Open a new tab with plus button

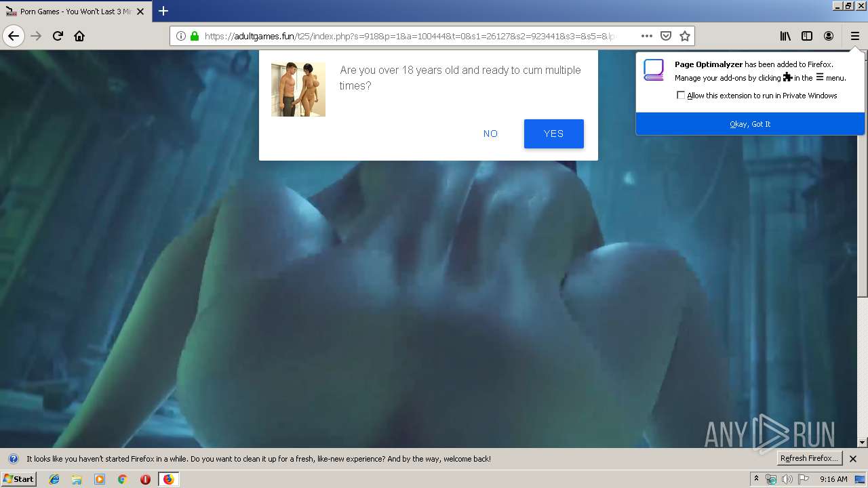163,11
